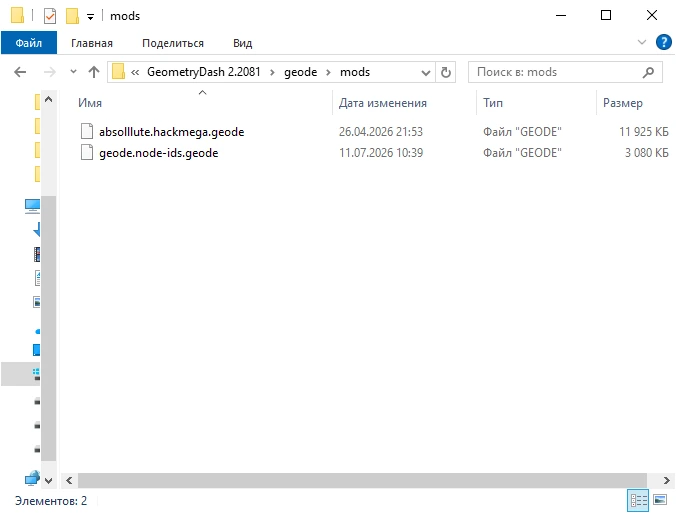
Task: Expand the ribbon chevron
Action: (x=642, y=42)
